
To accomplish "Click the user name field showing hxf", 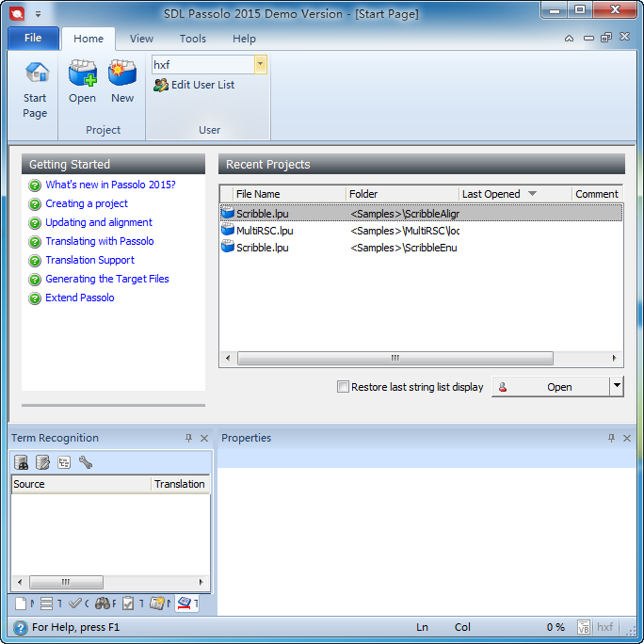I will pos(202,65).
